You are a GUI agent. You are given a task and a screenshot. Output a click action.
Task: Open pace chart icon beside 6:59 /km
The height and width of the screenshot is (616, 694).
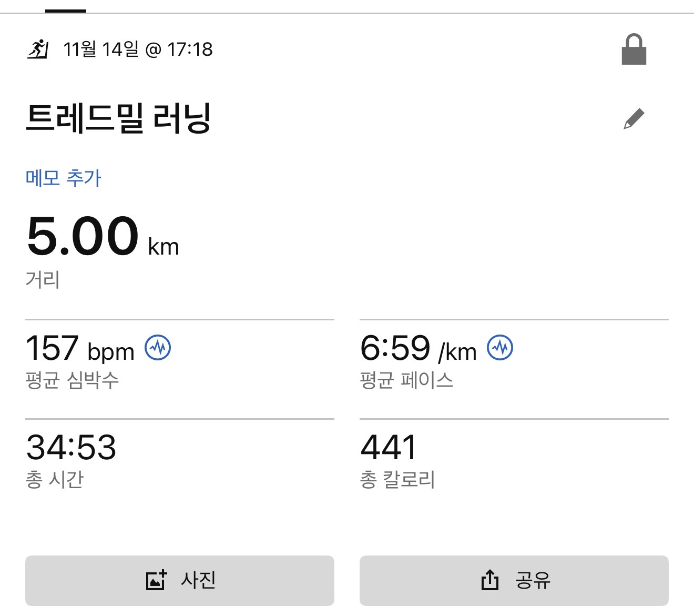pos(500,348)
